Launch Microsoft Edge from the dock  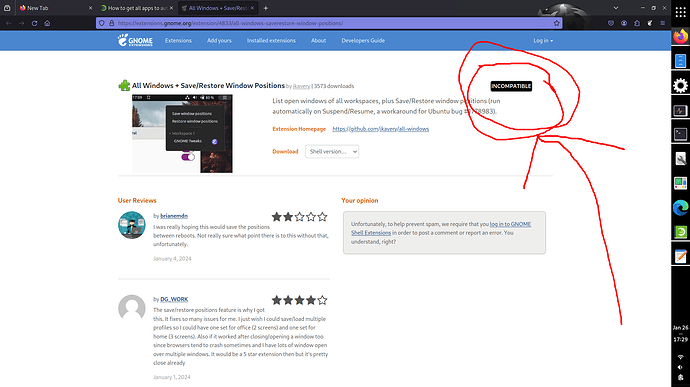pos(680,207)
